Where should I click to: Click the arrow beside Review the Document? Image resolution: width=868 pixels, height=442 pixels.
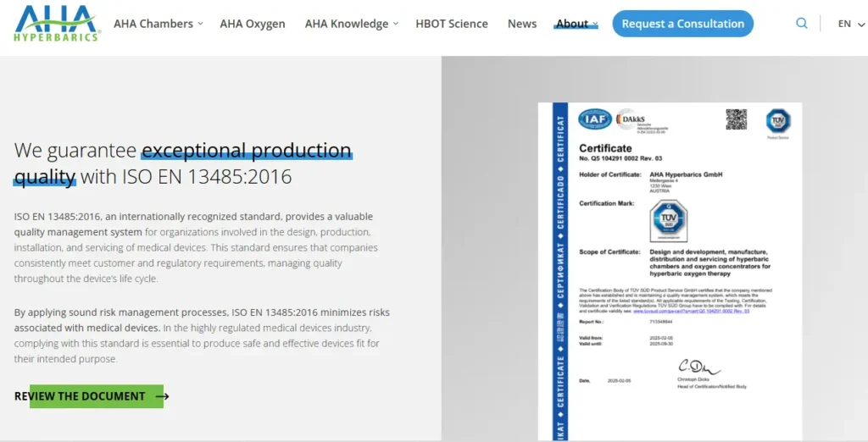tap(162, 396)
